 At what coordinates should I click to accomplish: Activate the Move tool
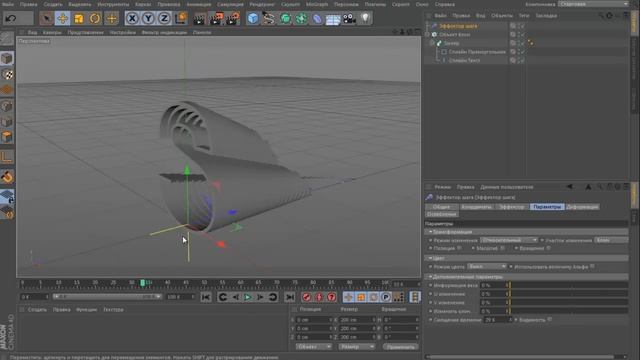(x=62, y=18)
